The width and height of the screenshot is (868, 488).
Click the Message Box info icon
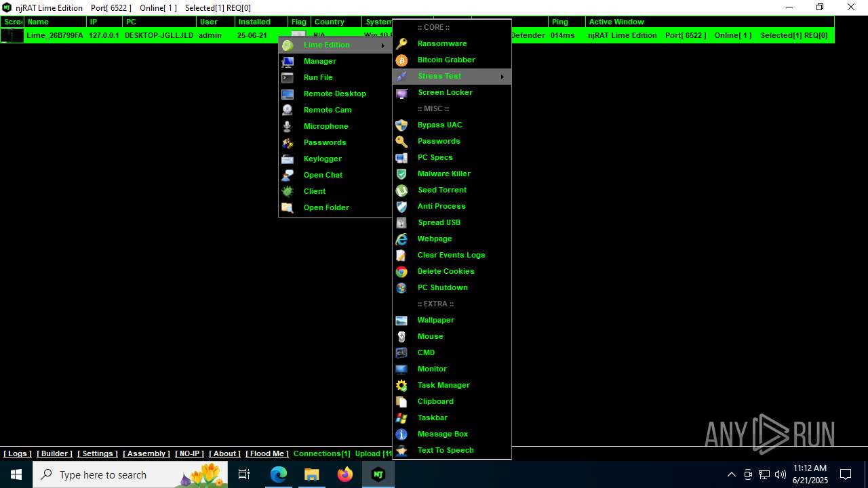[401, 434]
